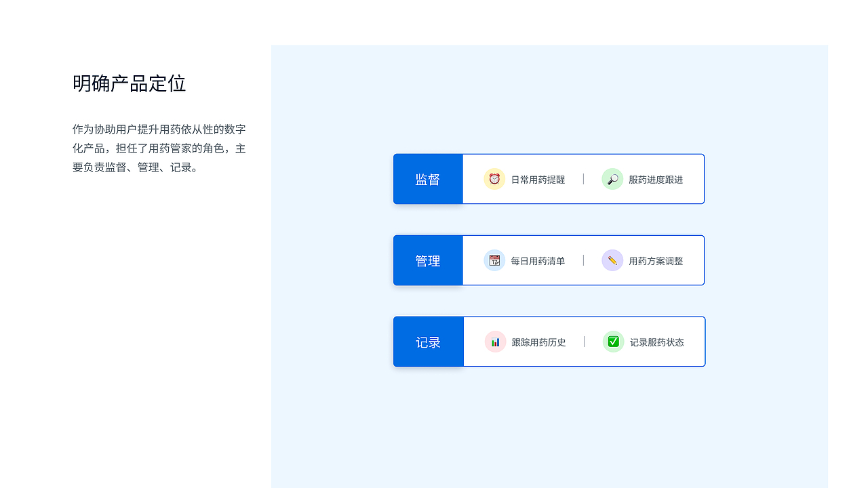Click the alarm clock icon beside 日常用药提醒
Image resolution: width=868 pixels, height=488 pixels.
pos(494,179)
